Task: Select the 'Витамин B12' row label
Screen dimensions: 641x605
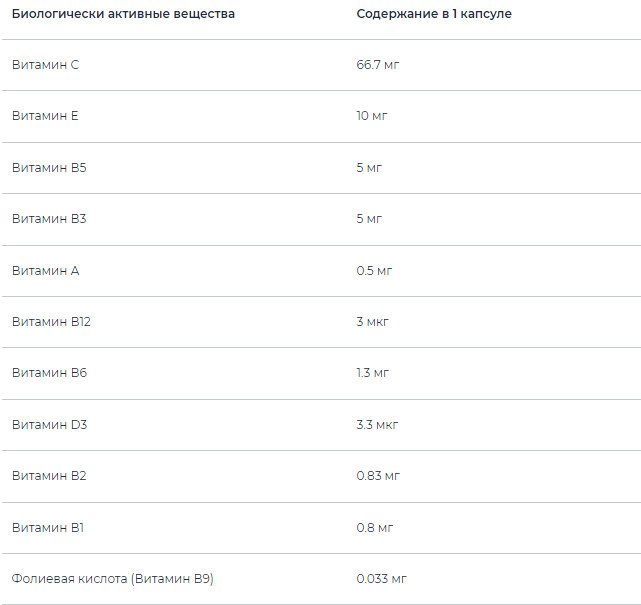Action: point(51,321)
